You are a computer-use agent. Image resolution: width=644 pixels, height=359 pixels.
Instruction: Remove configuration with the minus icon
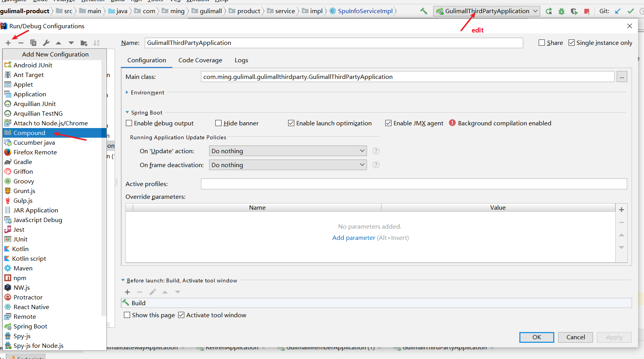point(21,43)
